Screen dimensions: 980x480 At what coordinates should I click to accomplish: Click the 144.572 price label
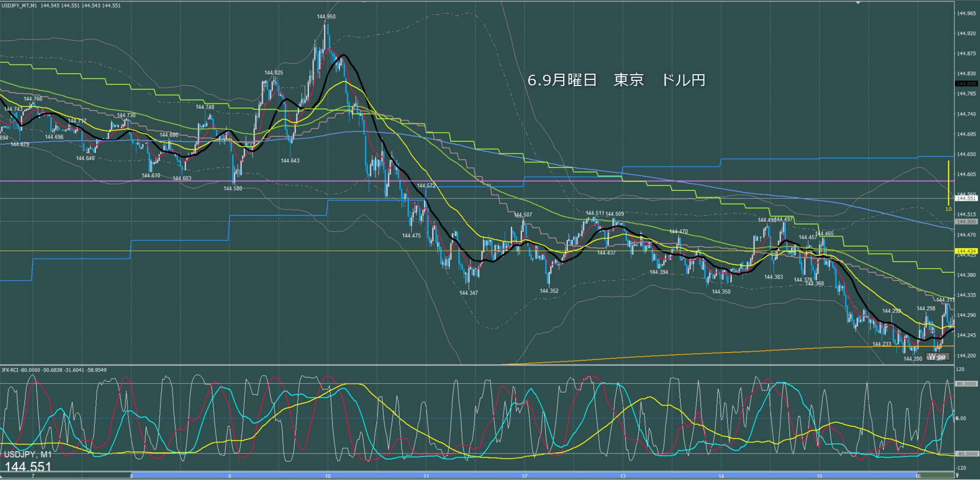tap(426, 186)
